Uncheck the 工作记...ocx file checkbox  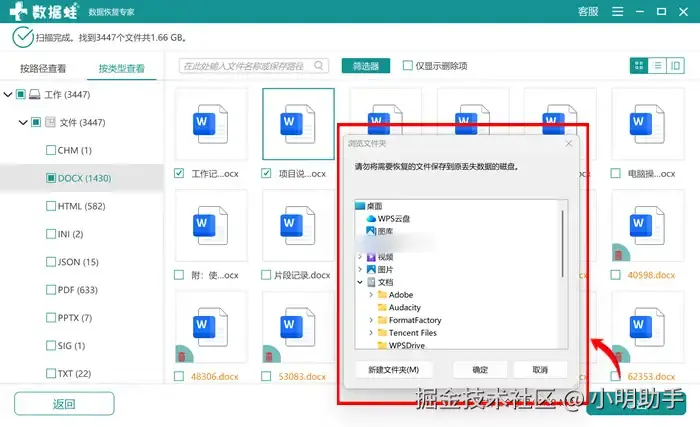point(179,173)
